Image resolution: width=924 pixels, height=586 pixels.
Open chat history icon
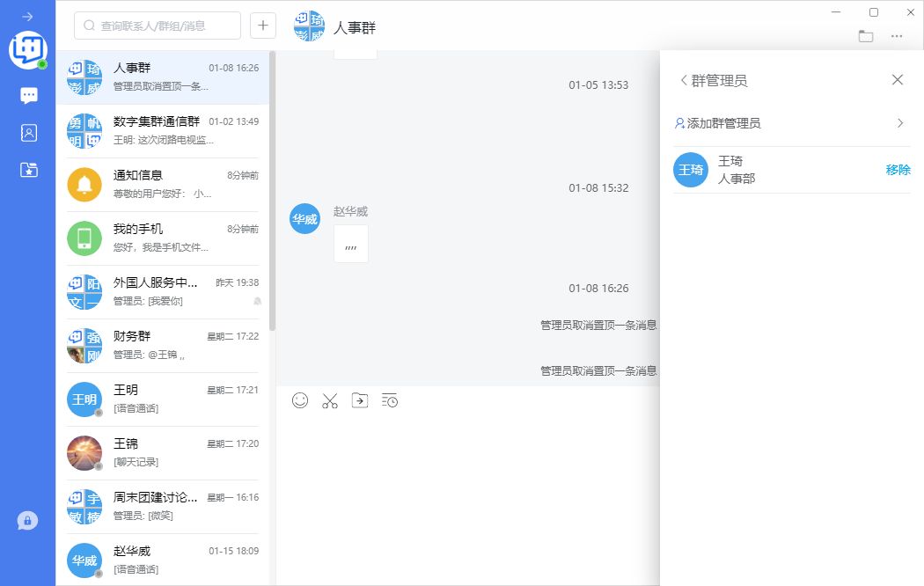pos(390,401)
